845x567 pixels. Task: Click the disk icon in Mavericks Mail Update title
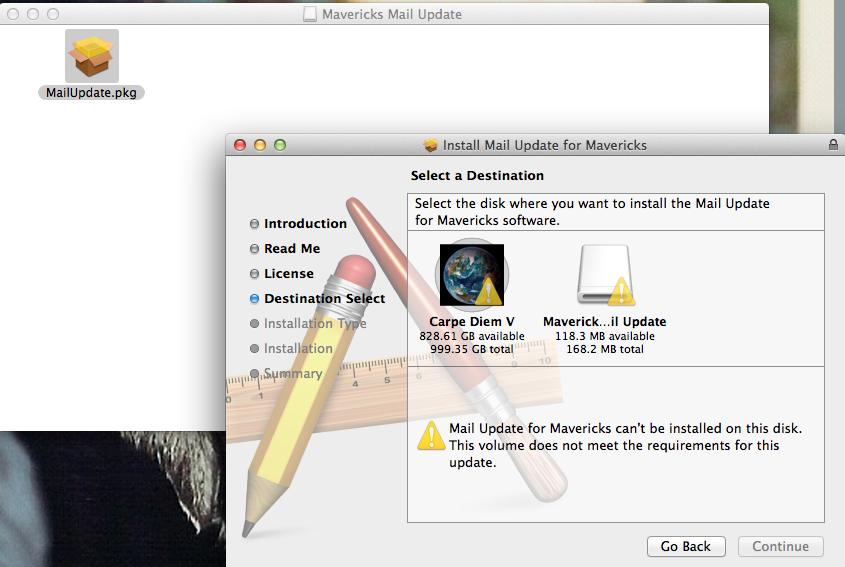[x=310, y=14]
